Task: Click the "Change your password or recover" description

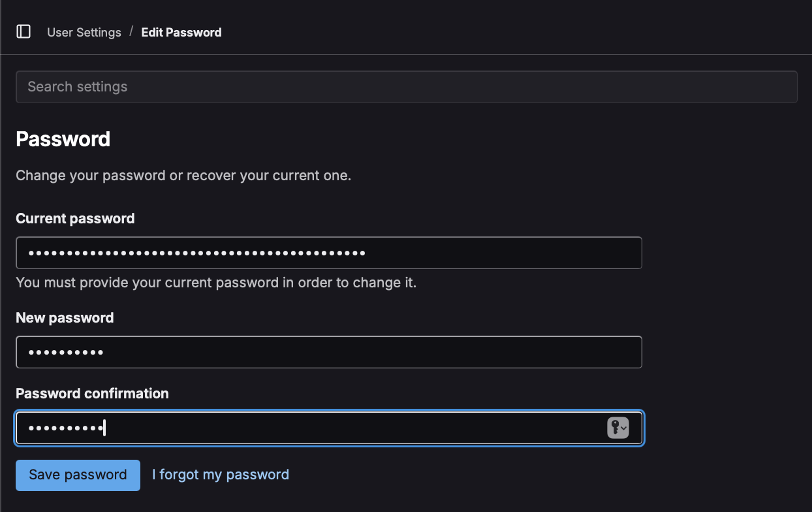Action: pos(183,176)
